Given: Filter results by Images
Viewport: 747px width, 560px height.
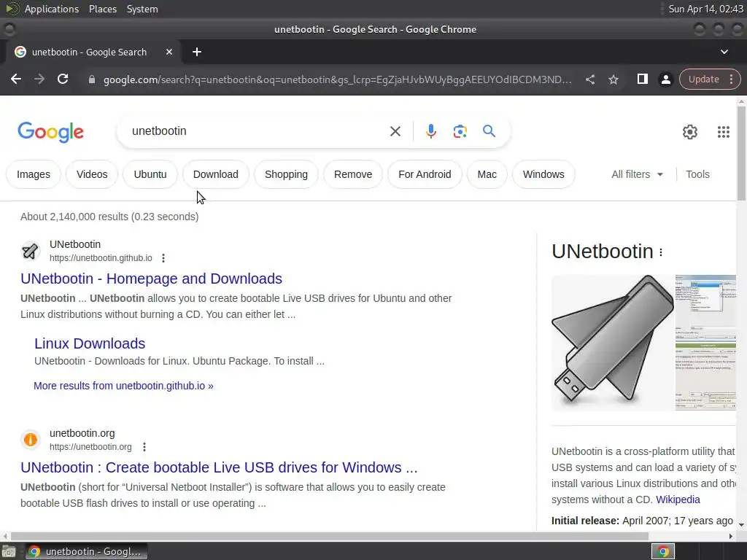Looking at the screenshot, I should click(x=34, y=174).
